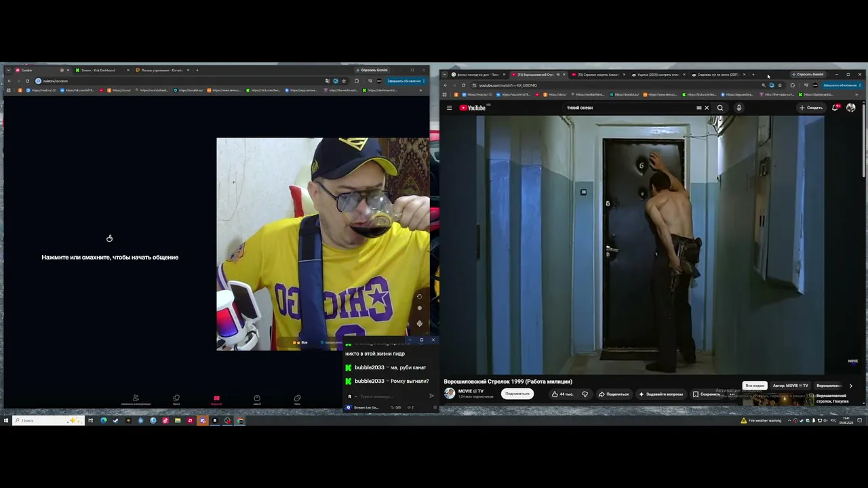Viewport: 868px width, 488px height.
Task: Dislike the YouTube video
Action: [x=585, y=394]
